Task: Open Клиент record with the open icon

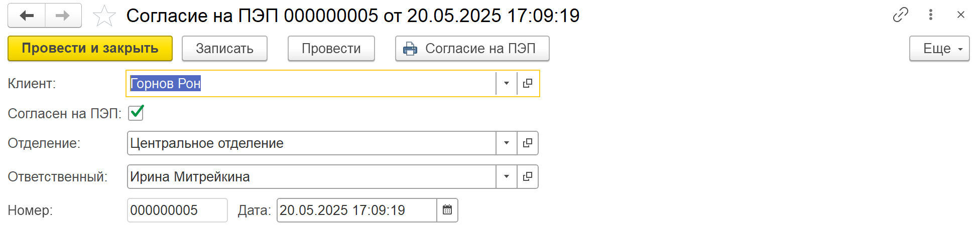Action: point(528,83)
